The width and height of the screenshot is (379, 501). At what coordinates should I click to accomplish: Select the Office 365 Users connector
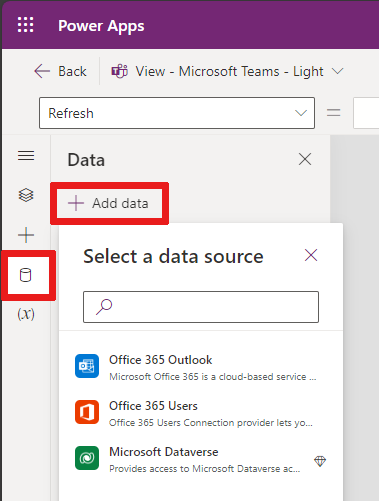pos(201,413)
